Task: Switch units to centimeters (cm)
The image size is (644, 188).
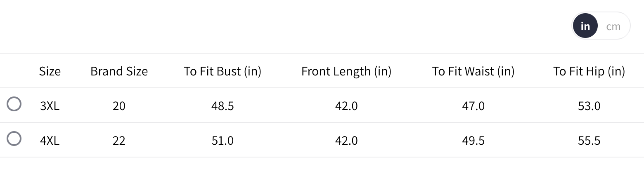Action: (x=613, y=26)
